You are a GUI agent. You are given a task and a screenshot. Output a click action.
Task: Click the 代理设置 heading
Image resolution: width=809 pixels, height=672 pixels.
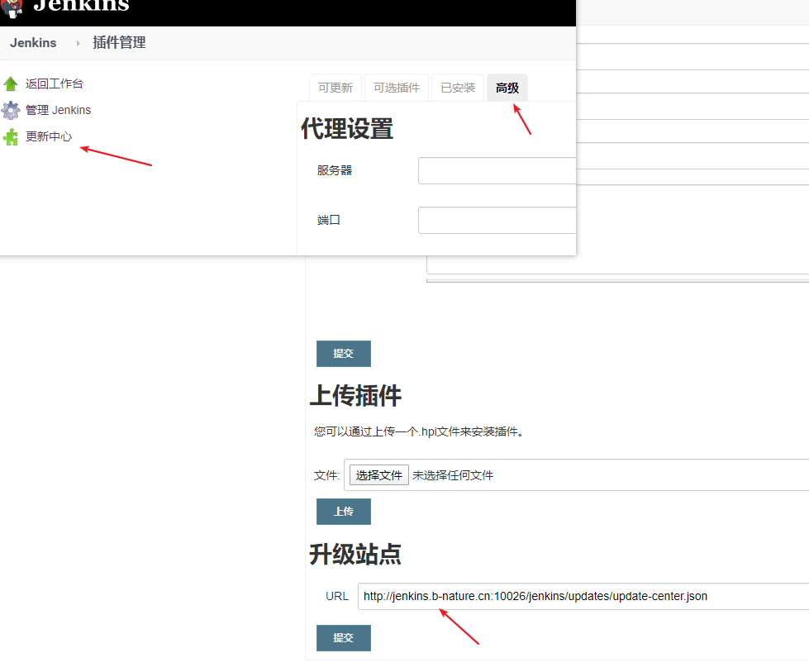click(x=347, y=128)
